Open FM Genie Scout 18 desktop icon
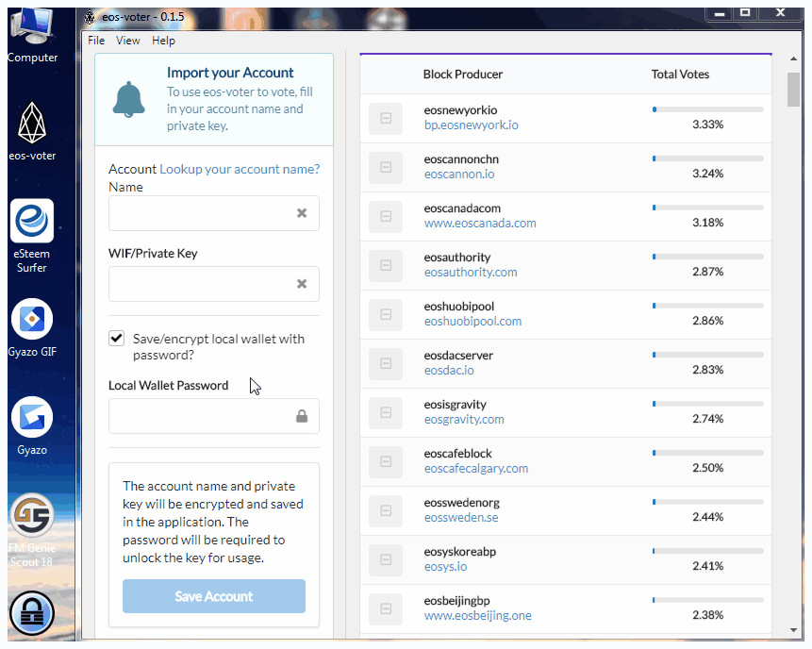Image resolution: width=812 pixels, height=649 pixels. 32,530
